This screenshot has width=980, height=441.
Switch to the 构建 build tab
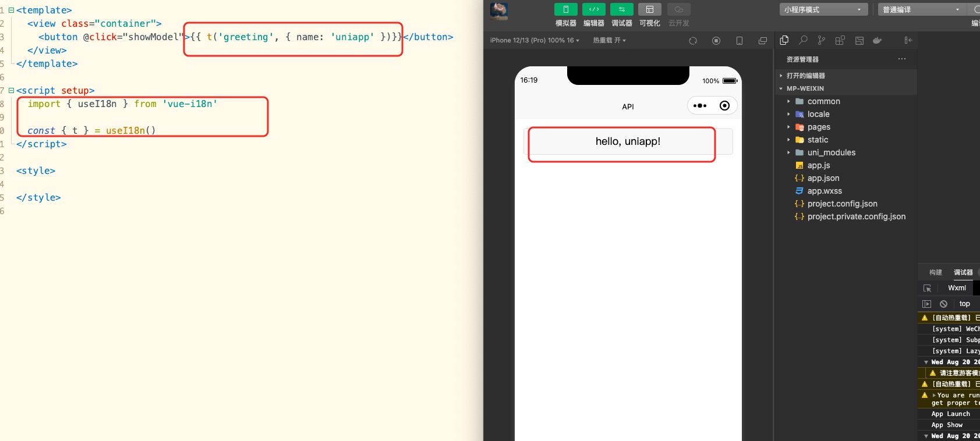(x=936, y=272)
